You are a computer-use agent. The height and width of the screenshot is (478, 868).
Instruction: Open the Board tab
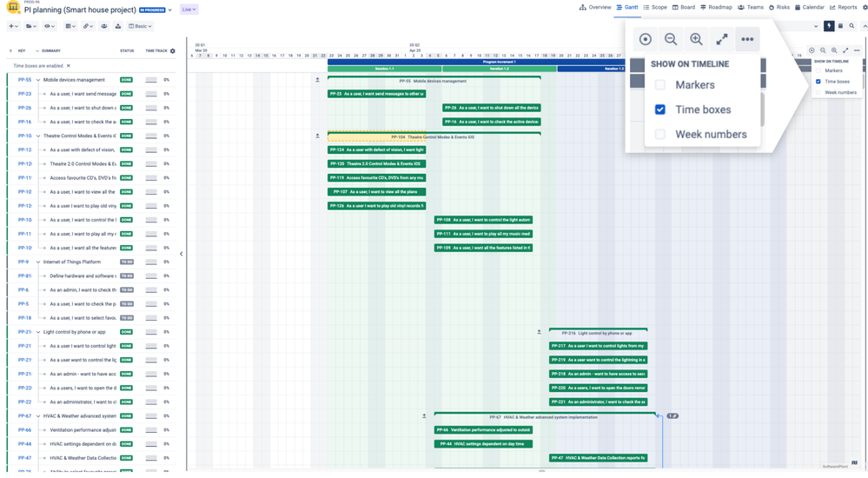tap(684, 7)
